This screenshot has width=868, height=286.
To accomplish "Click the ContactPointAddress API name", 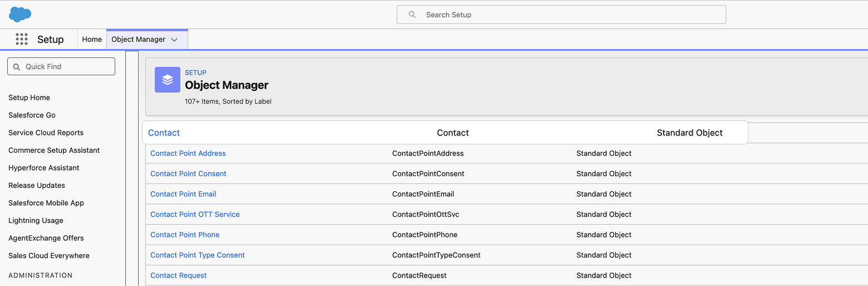I will click(428, 153).
